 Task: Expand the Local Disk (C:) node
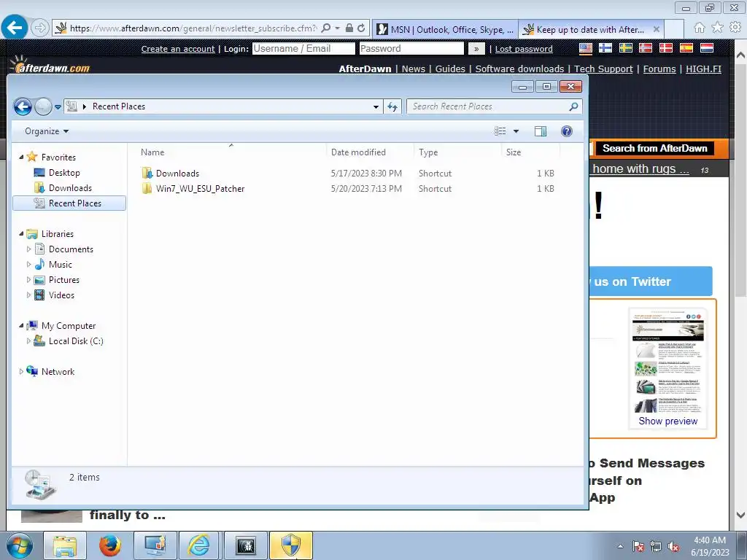[28, 341]
